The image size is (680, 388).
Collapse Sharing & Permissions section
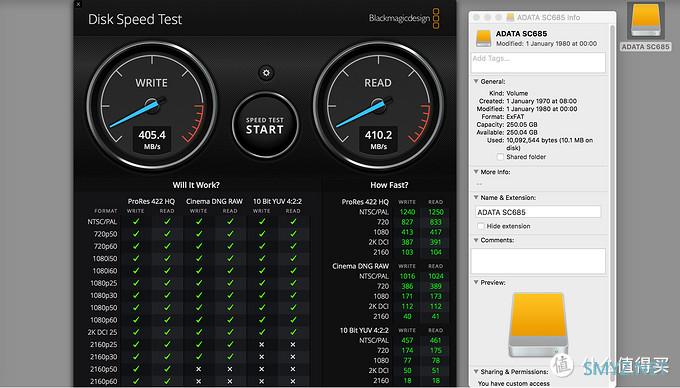pos(476,372)
